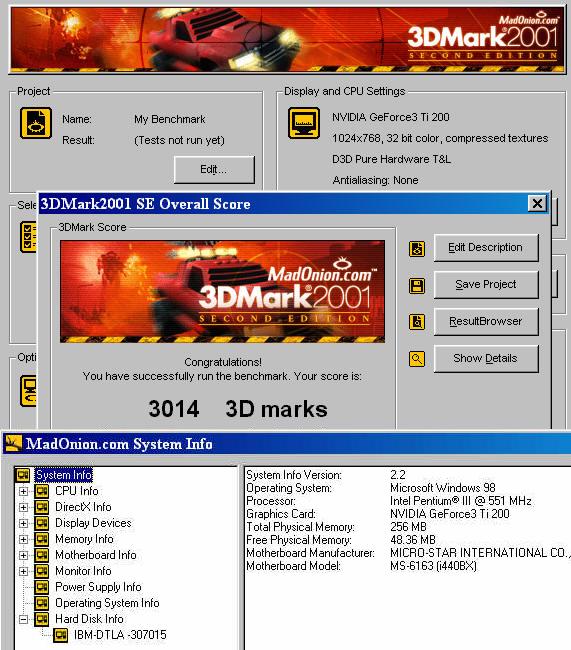The width and height of the screenshot is (571, 650).
Task: Select Operating System Info in the tree
Action: (x=107, y=603)
